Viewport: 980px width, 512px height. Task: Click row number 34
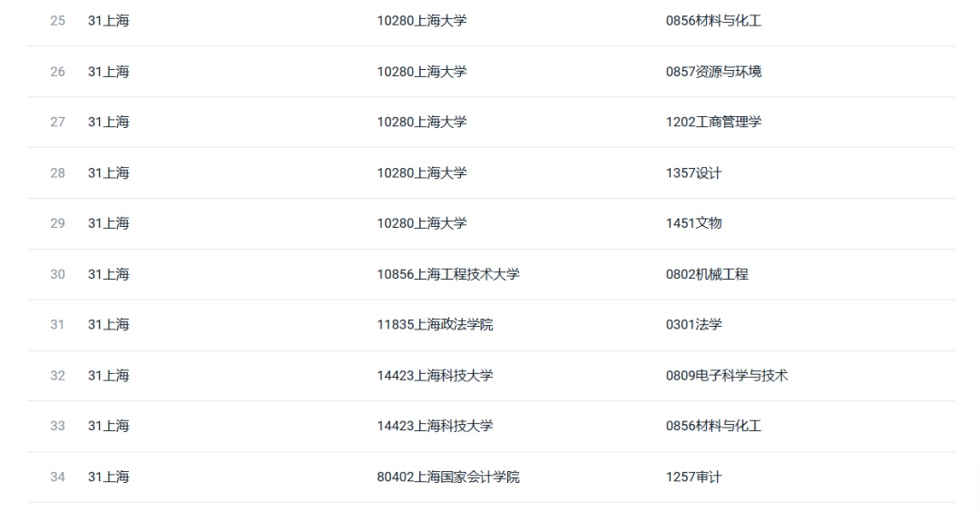click(x=57, y=477)
